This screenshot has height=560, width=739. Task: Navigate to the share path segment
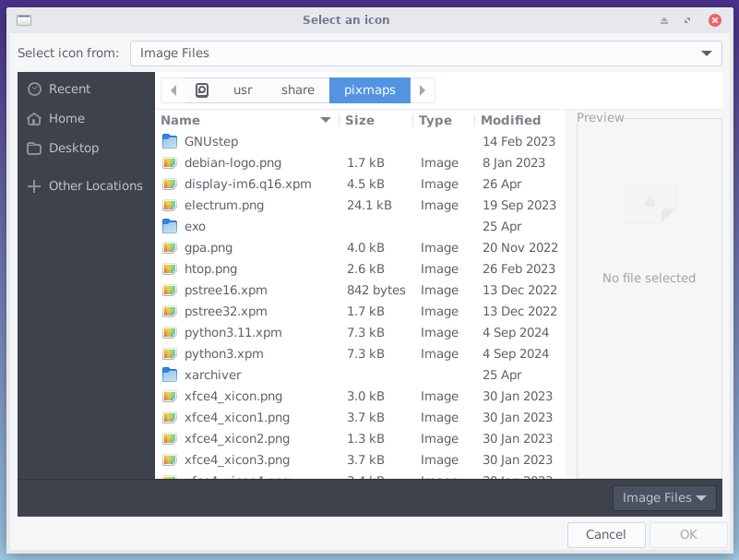point(298,90)
